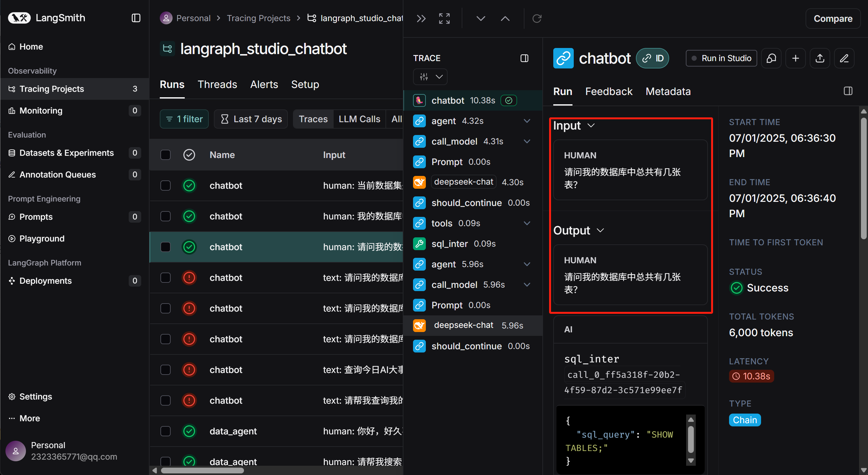Check the first chatbot run with input 当前数据集
Image resolution: width=868 pixels, height=475 pixels.
coord(166,186)
